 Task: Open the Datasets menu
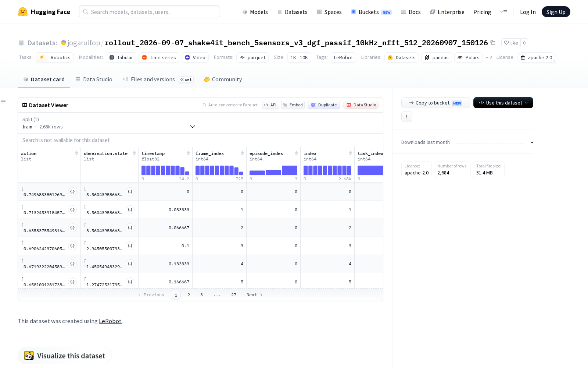click(293, 12)
